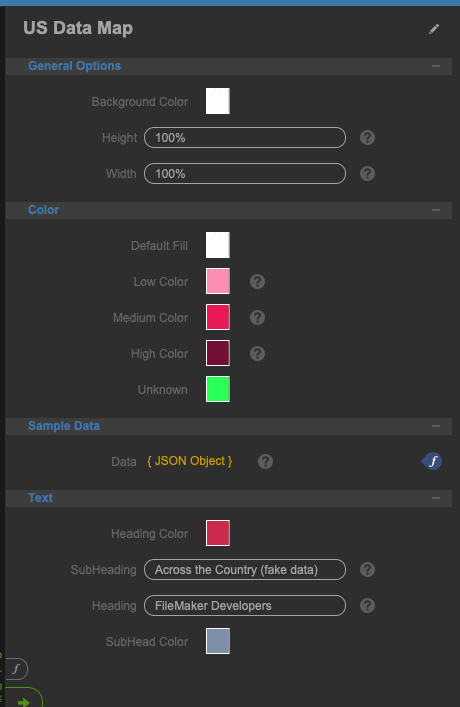Image resolution: width=460 pixels, height=707 pixels.
Task: Click the pencil edit icon for US Data Map
Action: point(434,29)
